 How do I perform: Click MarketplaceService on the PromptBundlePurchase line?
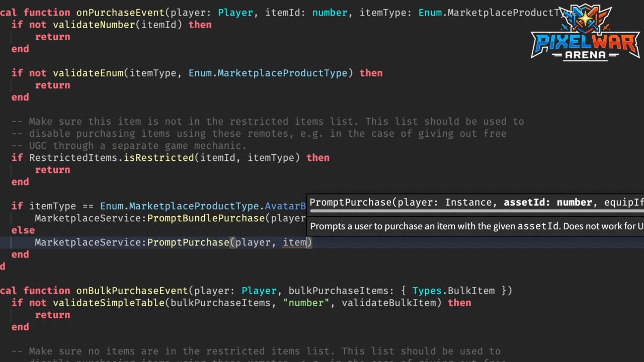(x=88, y=218)
